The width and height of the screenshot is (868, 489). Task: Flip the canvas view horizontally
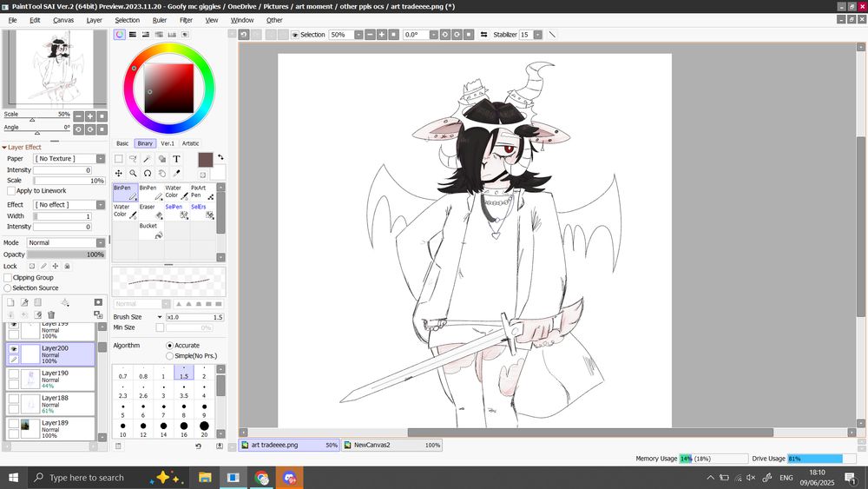click(483, 35)
